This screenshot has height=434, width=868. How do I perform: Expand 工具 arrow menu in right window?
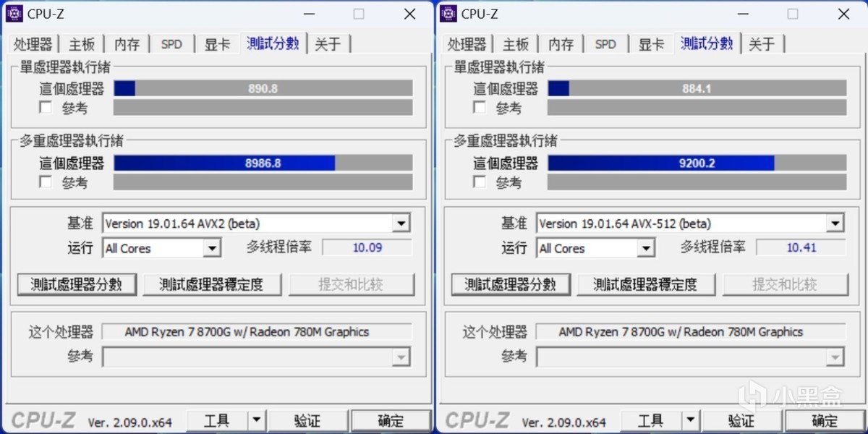(691, 420)
